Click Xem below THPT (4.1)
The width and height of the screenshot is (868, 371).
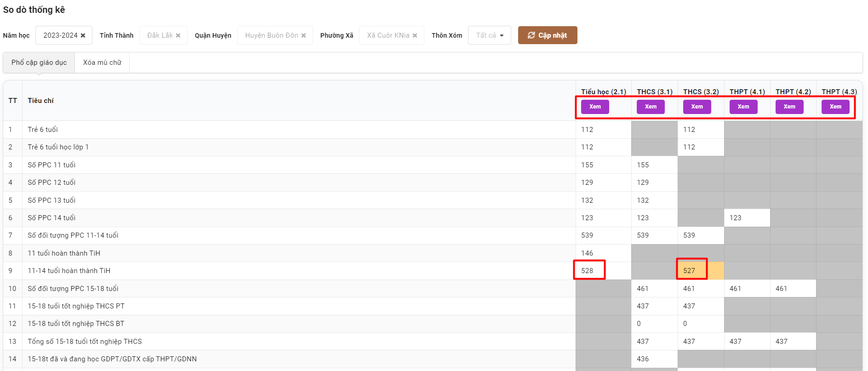743,107
